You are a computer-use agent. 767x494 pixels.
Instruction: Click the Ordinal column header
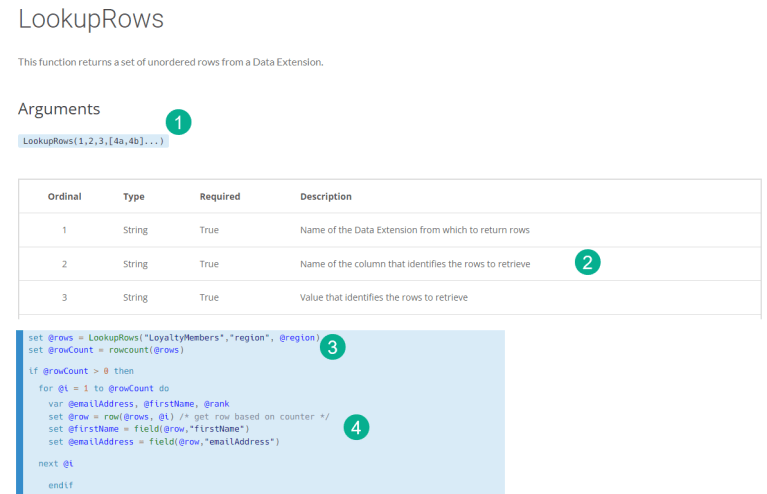(x=64, y=196)
